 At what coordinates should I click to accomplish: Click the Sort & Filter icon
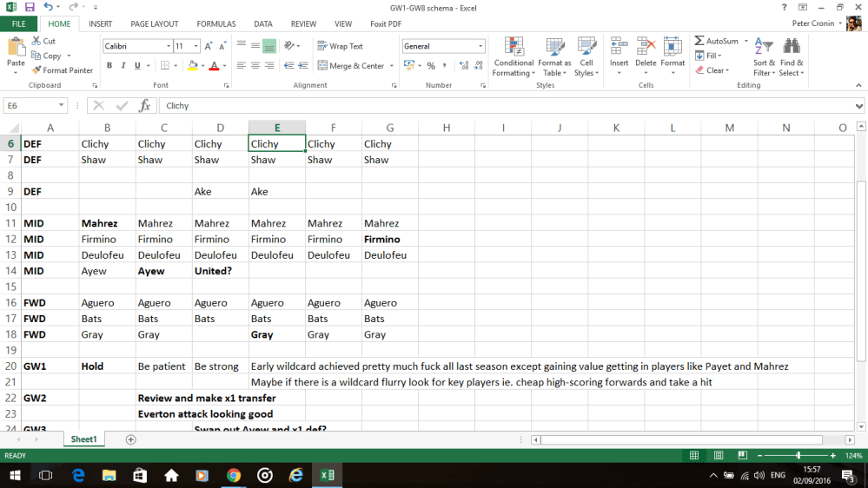click(764, 49)
